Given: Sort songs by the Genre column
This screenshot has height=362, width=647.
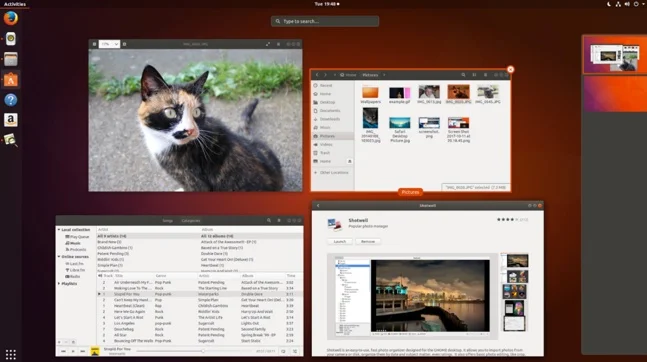Looking at the screenshot, I should [161, 276].
